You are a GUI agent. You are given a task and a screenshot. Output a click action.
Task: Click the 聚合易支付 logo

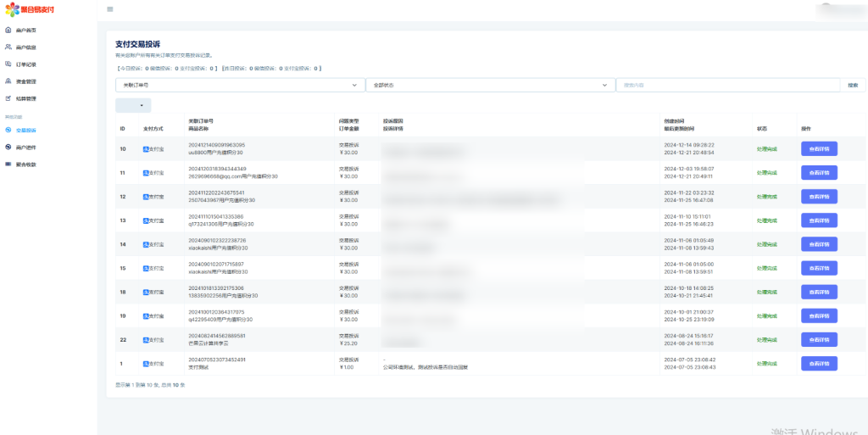30,9
